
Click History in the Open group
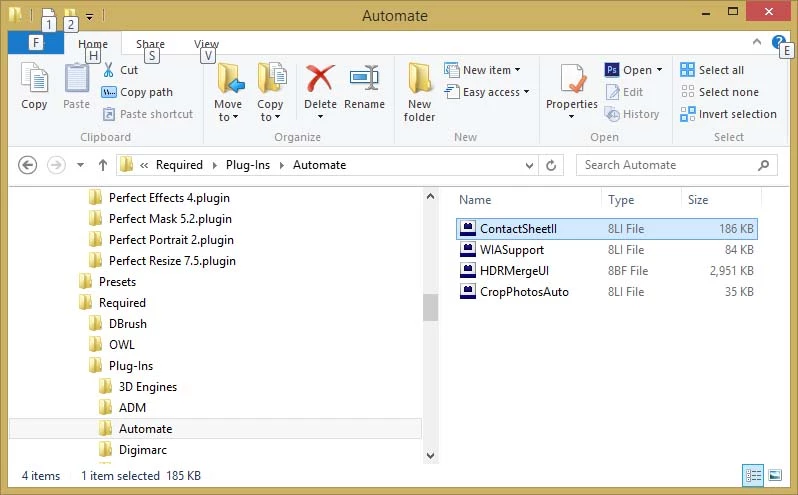tap(632, 114)
